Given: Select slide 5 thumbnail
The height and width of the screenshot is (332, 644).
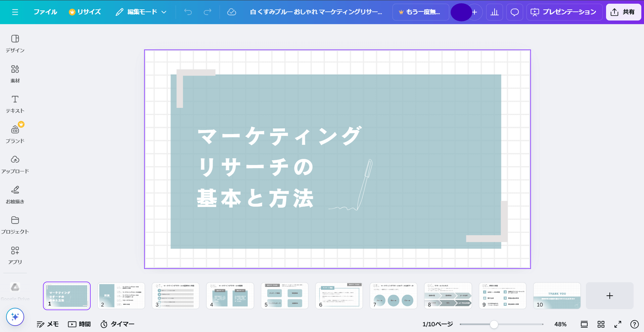Looking at the screenshot, I should click(x=285, y=296).
